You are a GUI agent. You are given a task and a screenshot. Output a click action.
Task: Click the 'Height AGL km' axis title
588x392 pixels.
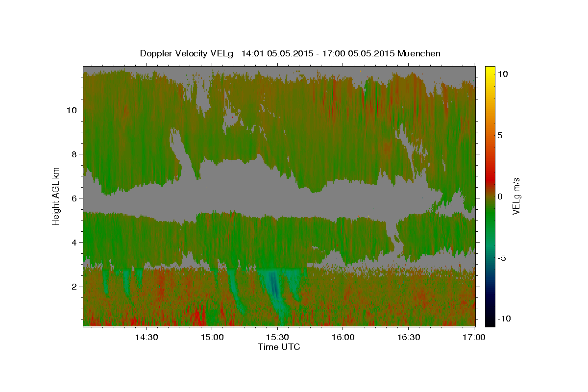point(56,196)
